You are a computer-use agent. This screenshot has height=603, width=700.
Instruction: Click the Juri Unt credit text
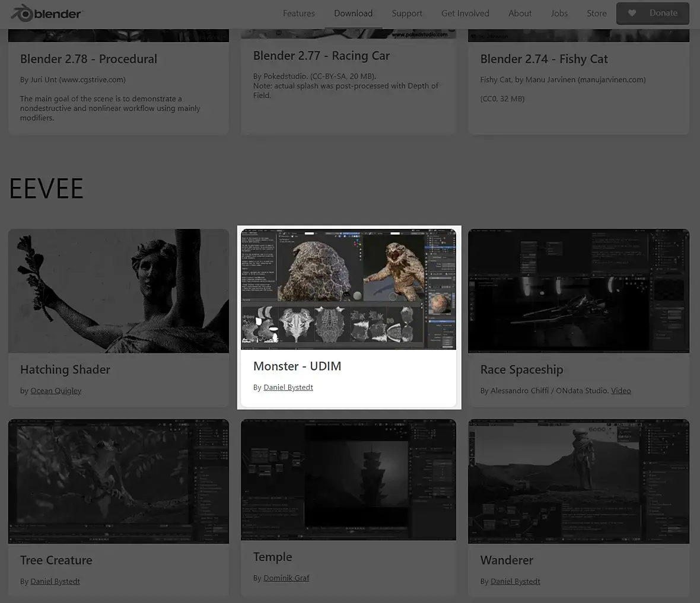[73, 79]
